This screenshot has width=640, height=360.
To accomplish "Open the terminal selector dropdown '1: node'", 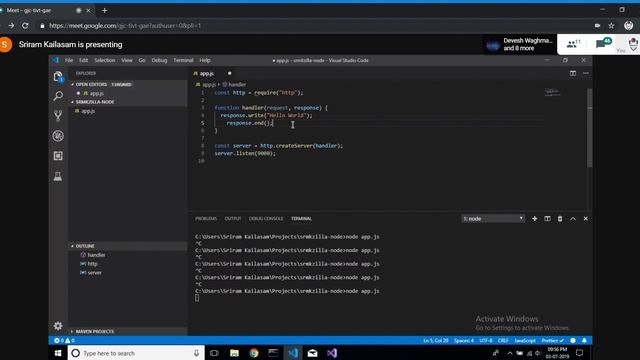I will 493,219.
